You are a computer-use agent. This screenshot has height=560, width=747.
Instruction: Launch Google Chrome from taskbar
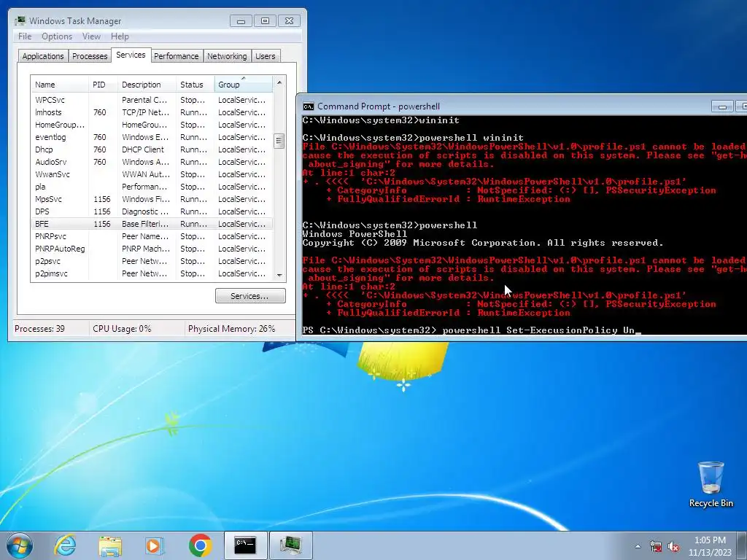point(200,545)
